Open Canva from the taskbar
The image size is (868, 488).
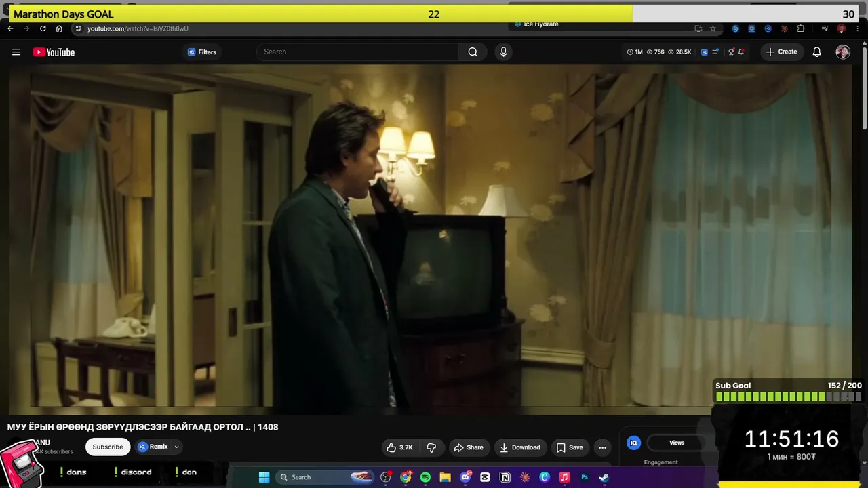tap(545, 477)
